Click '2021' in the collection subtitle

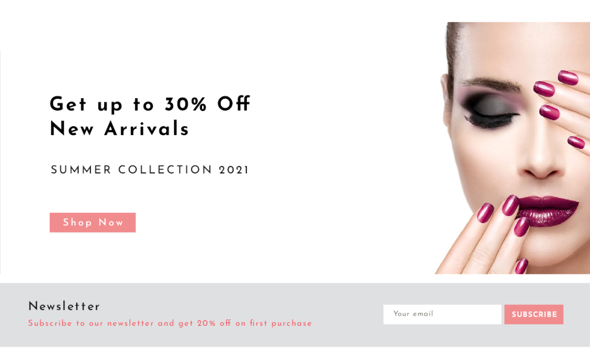[234, 170]
